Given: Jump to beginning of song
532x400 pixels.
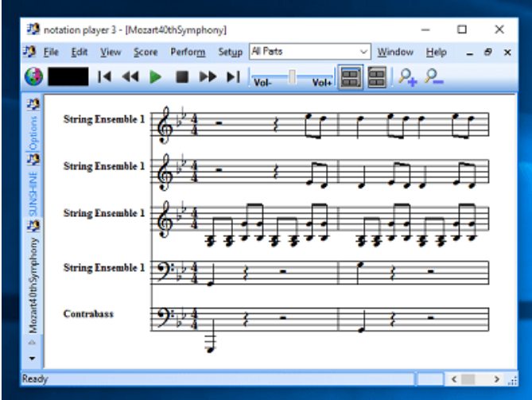Looking at the screenshot, I should pos(104,76).
